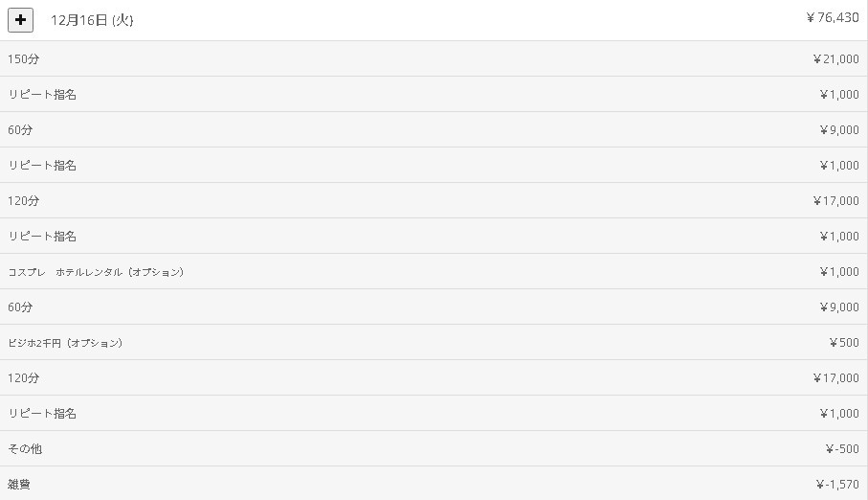Select the 120分 row below ビジホ2千円
Screen dimensions: 868x500
point(24,378)
